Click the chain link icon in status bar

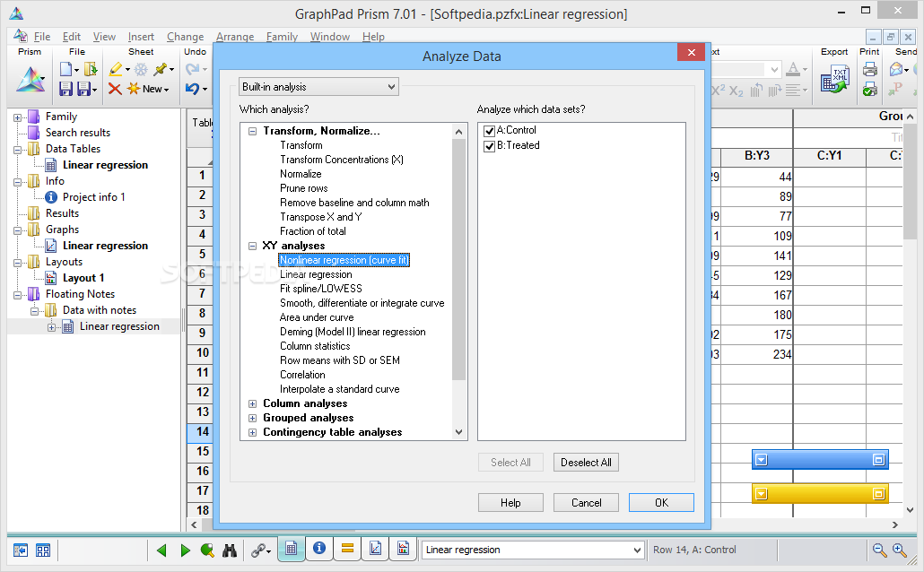[258, 550]
